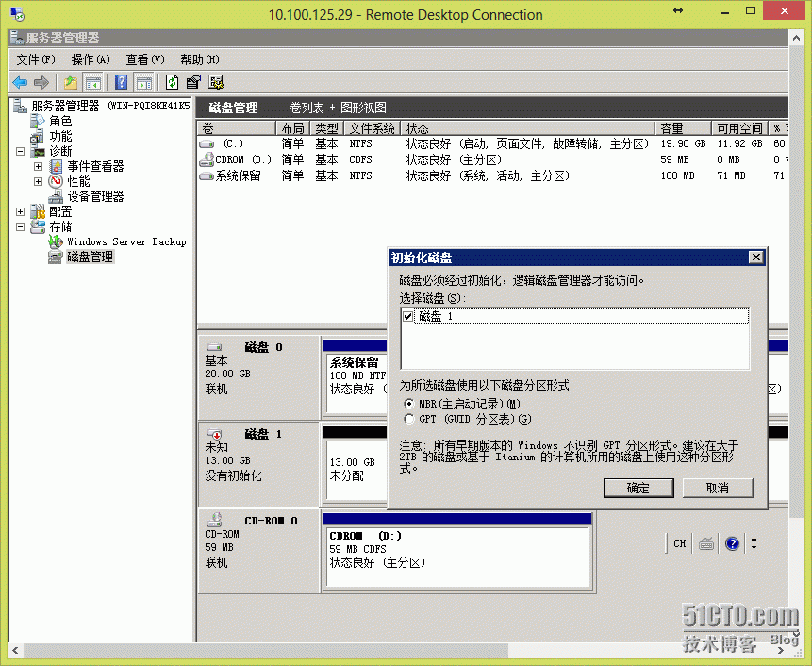Collapse the 存储 (Storage) tree node
The image size is (812, 666).
(20, 226)
